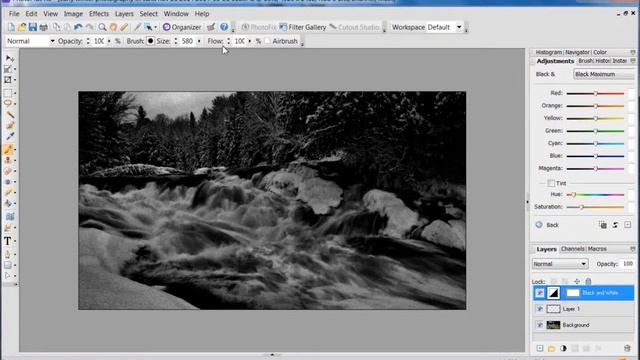Click the Delete Layer trash icon

pos(627,348)
